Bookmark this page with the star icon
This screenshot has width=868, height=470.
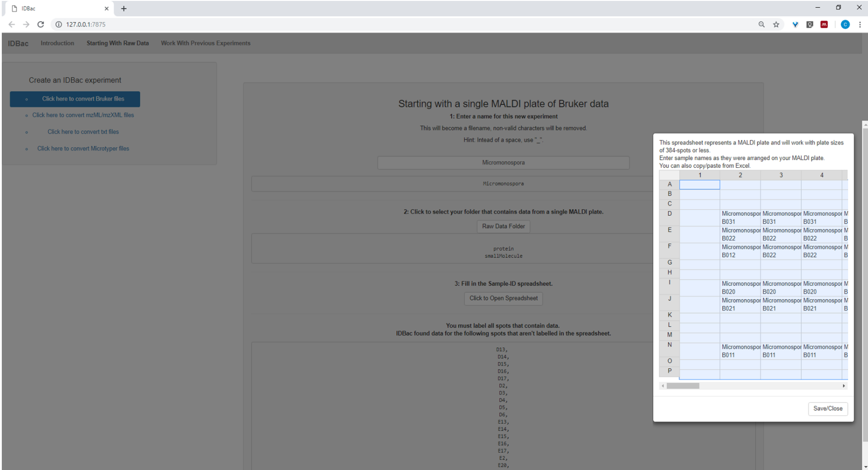(776, 25)
